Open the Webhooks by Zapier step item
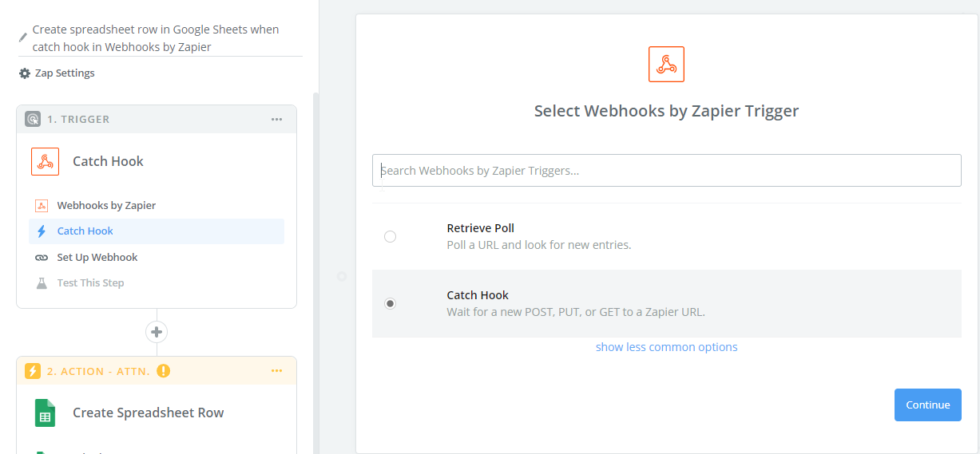Image resolution: width=980 pixels, height=454 pixels. click(x=106, y=206)
